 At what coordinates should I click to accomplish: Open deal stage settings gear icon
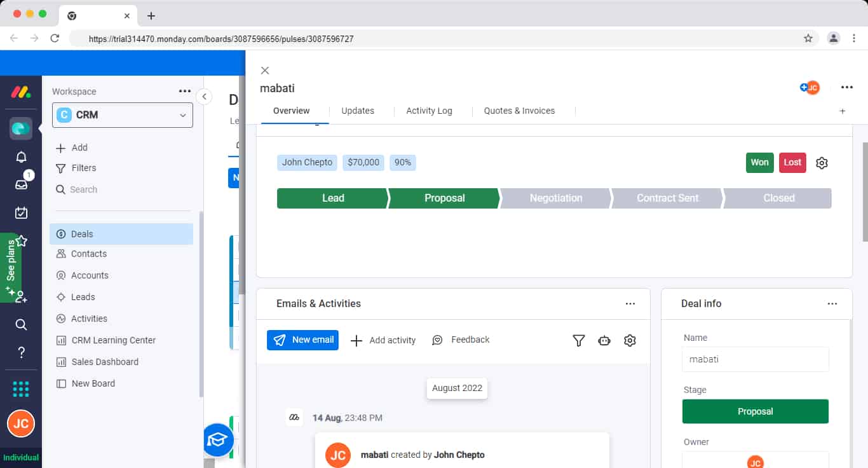822,163
